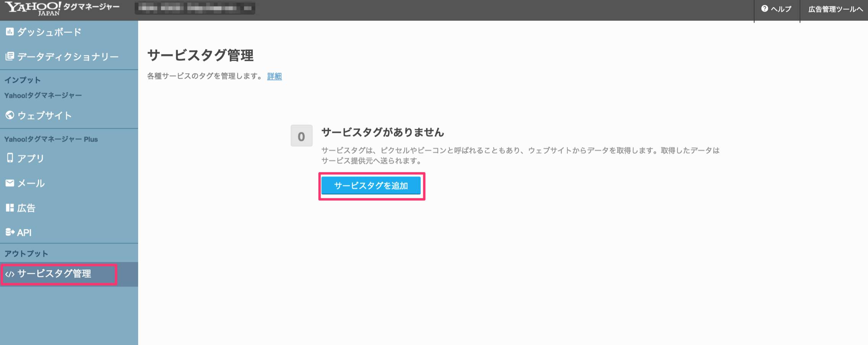Click Yahoo!タグマネージャー Plus label
This screenshot has width=868, height=345.
[x=51, y=139]
